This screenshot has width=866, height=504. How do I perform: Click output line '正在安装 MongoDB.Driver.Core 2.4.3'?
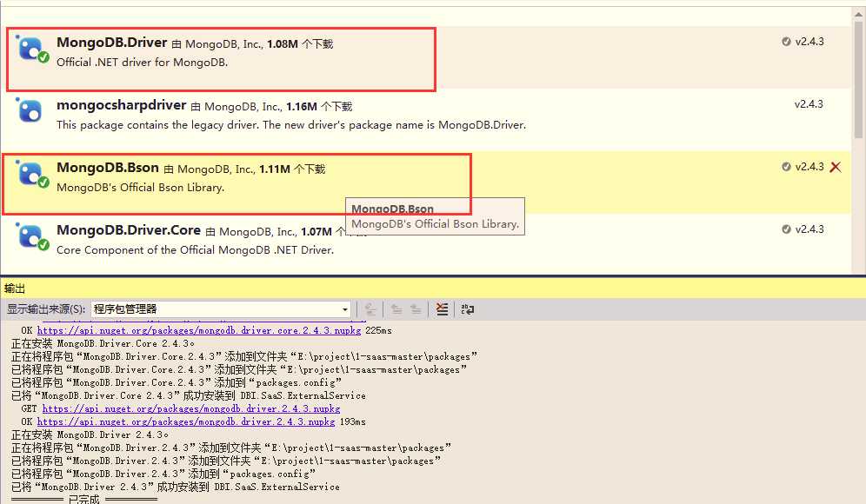(x=103, y=343)
